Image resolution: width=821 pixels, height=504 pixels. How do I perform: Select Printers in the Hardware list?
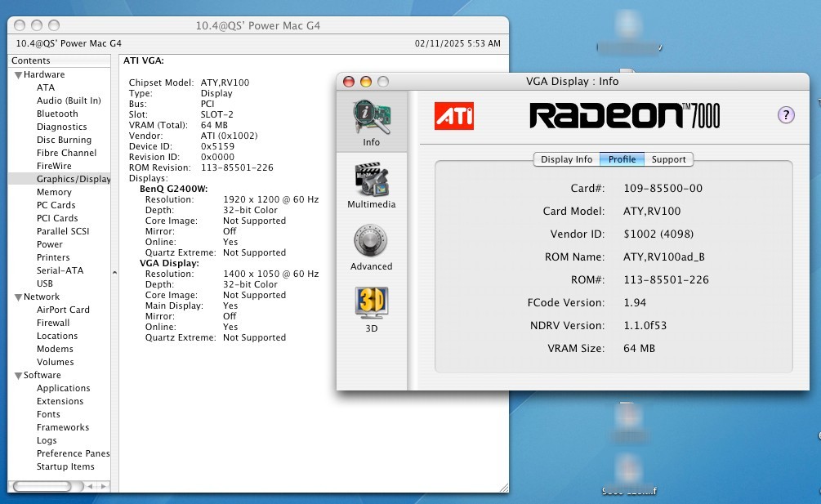point(53,257)
